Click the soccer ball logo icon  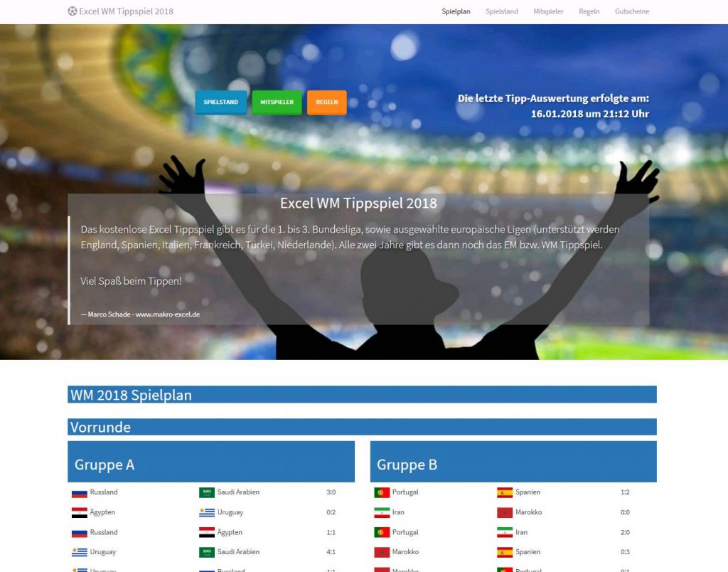pos(72,11)
